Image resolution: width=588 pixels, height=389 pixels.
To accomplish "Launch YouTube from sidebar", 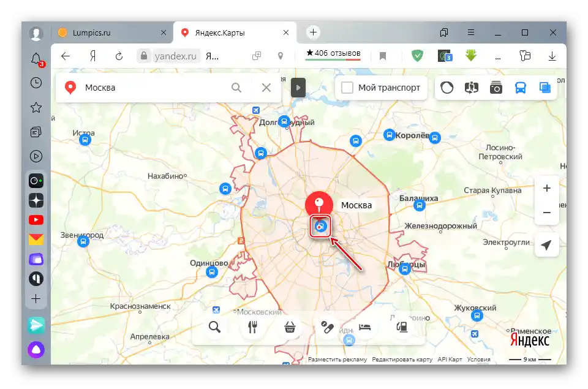I will 36,220.
